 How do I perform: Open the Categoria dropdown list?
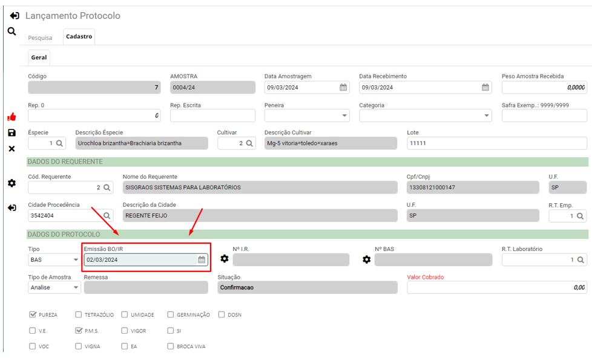pyautogui.click(x=487, y=115)
